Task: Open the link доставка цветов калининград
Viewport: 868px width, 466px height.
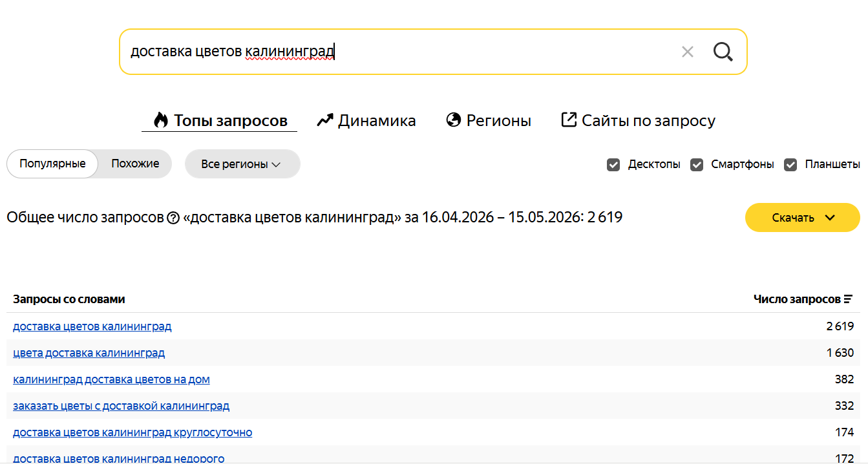Action: tap(92, 326)
